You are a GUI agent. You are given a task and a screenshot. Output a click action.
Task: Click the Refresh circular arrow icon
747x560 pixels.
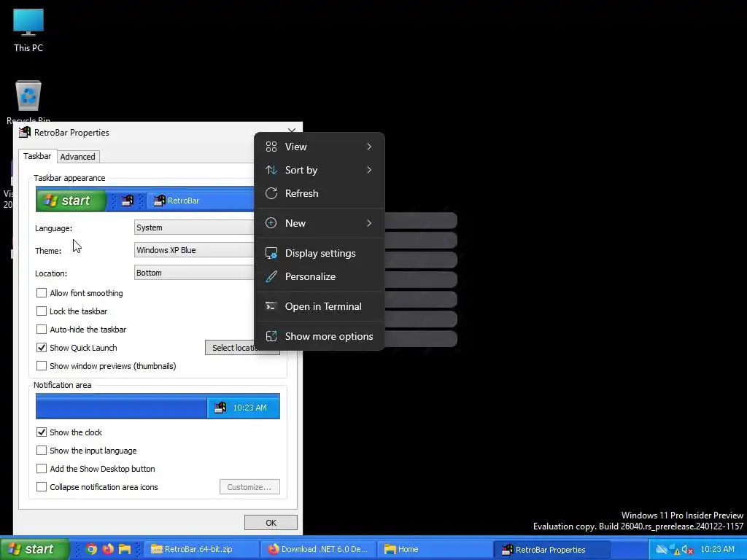click(x=271, y=193)
